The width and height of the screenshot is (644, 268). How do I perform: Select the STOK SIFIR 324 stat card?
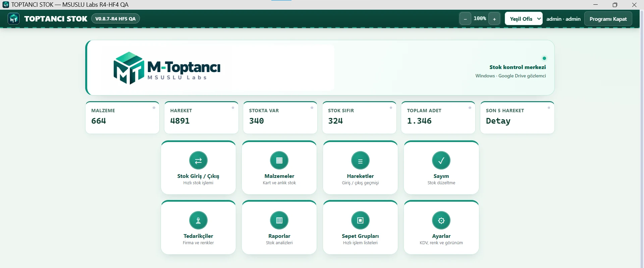359,118
